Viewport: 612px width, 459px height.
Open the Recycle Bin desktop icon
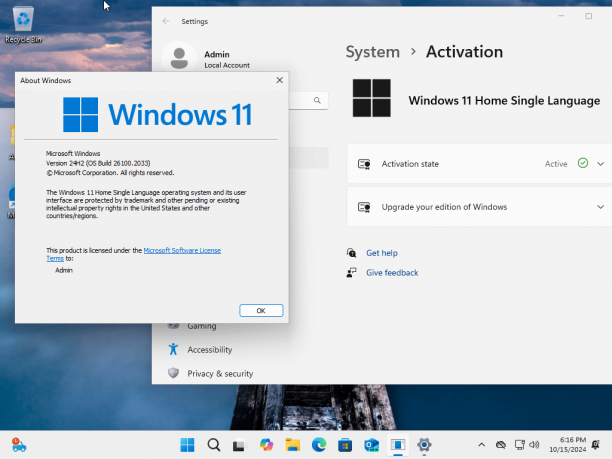point(23,25)
